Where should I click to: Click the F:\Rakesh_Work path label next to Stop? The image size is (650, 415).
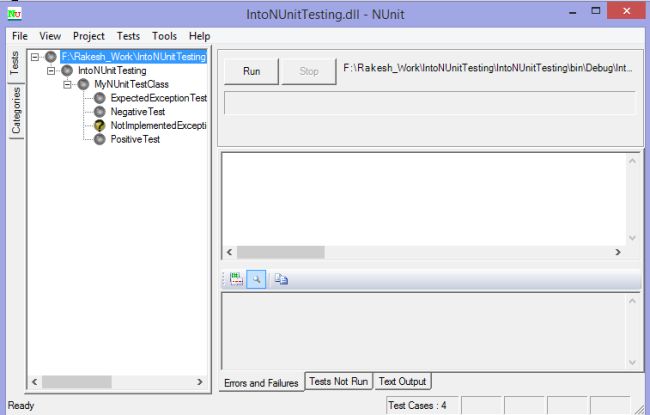(x=488, y=68)
